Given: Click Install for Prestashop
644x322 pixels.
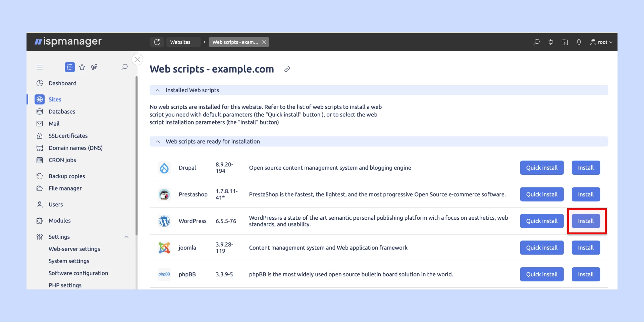Looking at the screenshot, I should coord(586,195).
